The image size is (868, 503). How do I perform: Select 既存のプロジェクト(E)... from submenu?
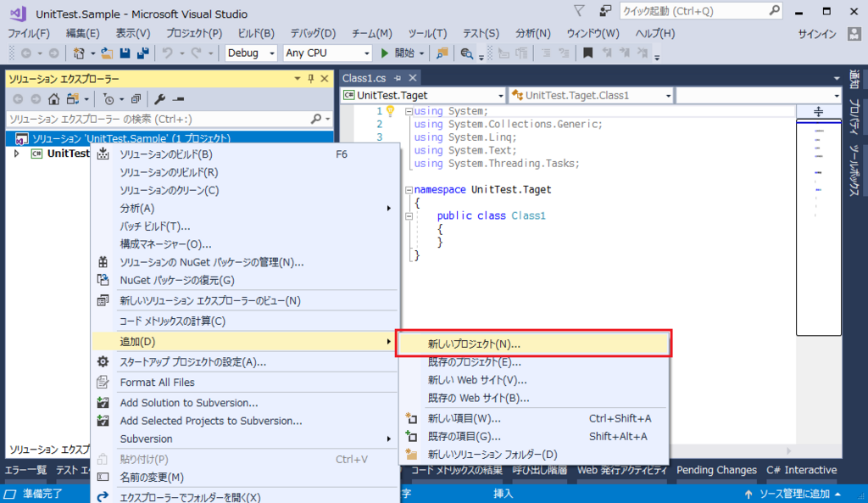pos(534,362)
